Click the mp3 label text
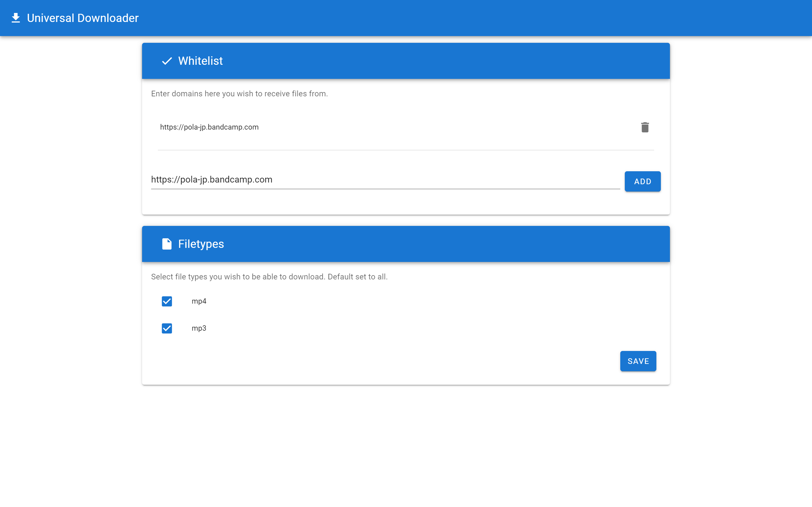The image size is (812, 507). pyautogui.click(x=199, y=328)
